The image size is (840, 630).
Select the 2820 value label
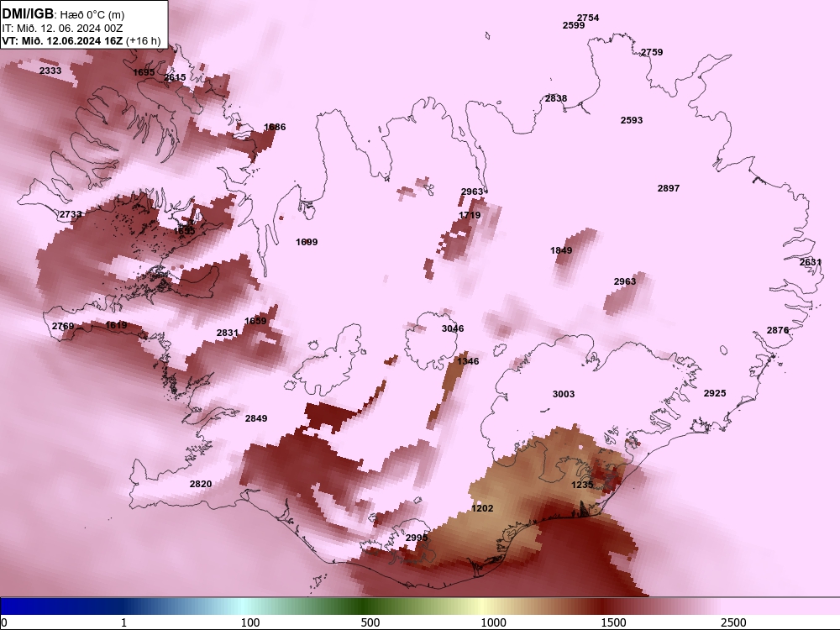201,485
